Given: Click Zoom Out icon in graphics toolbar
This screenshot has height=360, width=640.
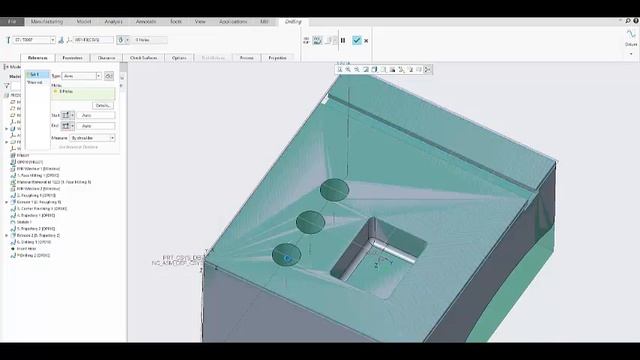Looking at the screenshot, I should (357, 69).
